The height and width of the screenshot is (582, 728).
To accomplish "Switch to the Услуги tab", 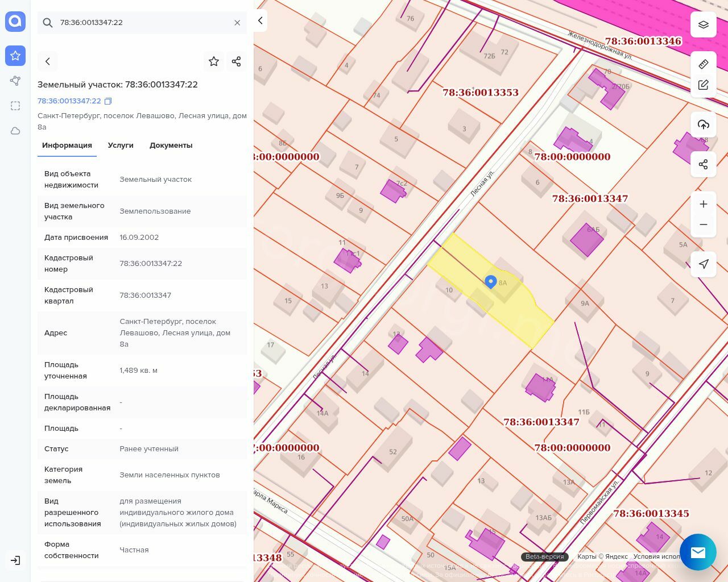I will click(121, 145).
